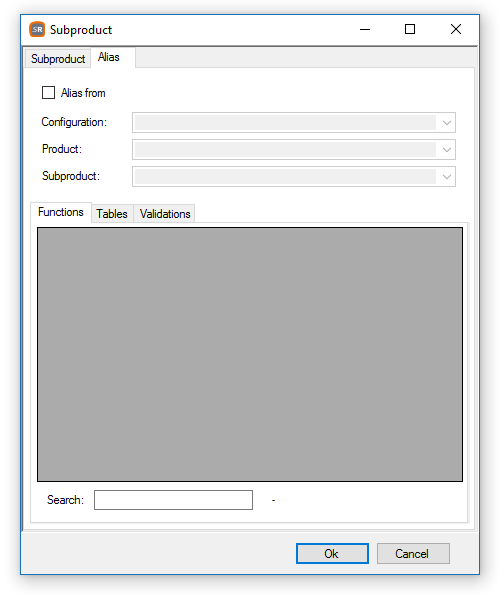
Task: Confirm with the Ok button
Action: (x=332, y=553)
